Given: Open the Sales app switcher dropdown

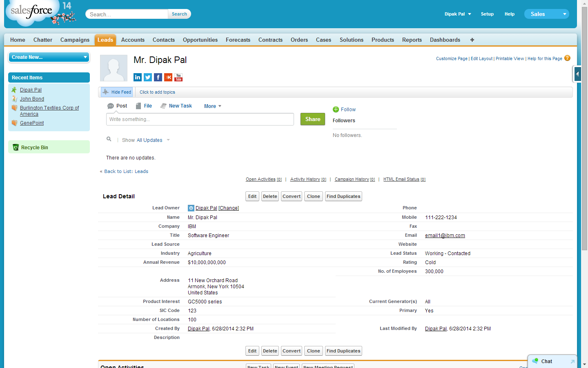Looking at the screenshot, I should (546, 14).
